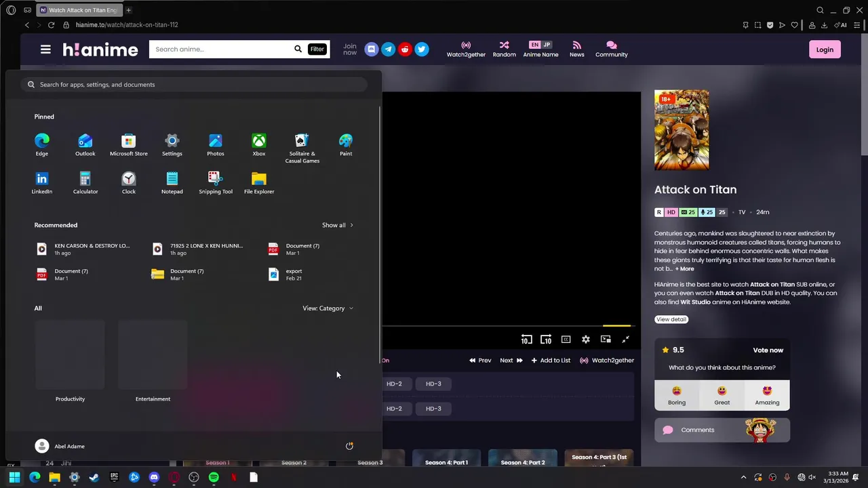Screen dimensions: 868x488
Task: Launch Outlook from pinned apps
Action: click(x=85, y=144)
